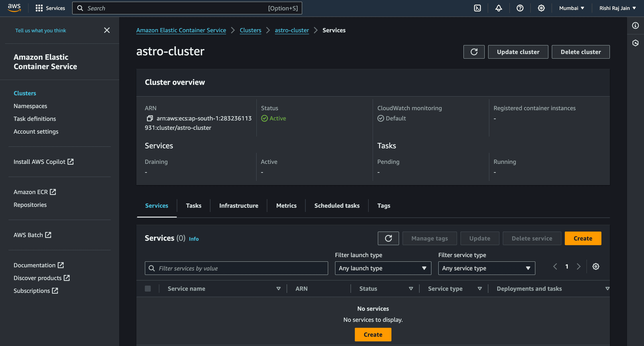Open the Mumbai region selector

coord(572,8)
